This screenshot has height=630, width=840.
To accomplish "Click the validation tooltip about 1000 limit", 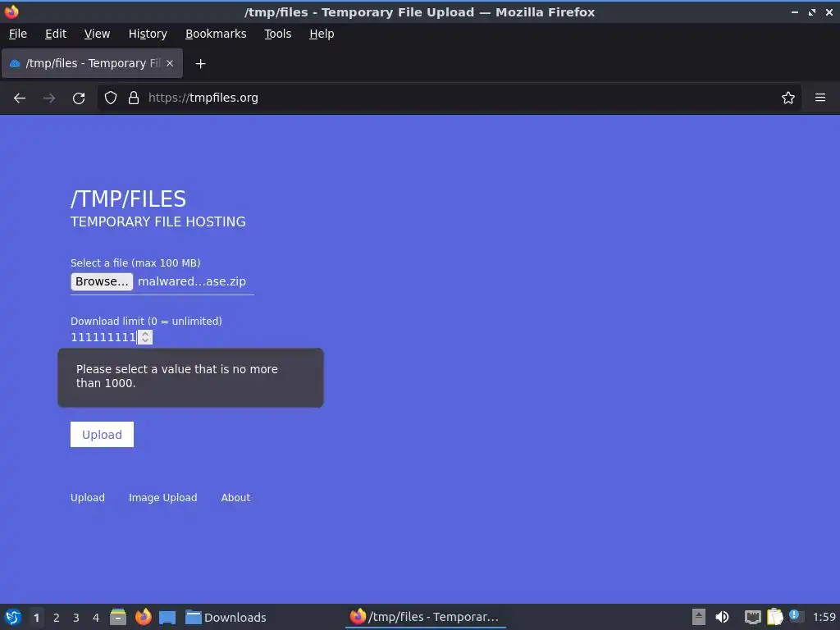I will click(190, 377).
